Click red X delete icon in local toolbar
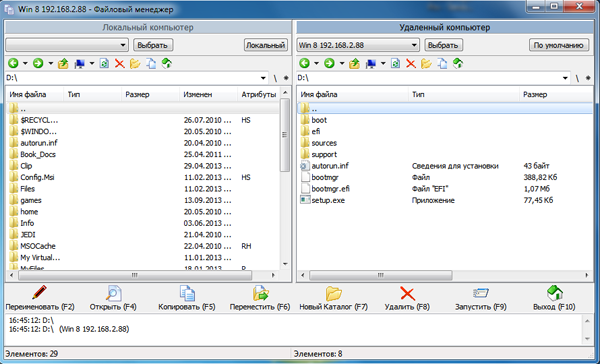The height and width of the screenshot is (364, 600). (x=120, y=64)
